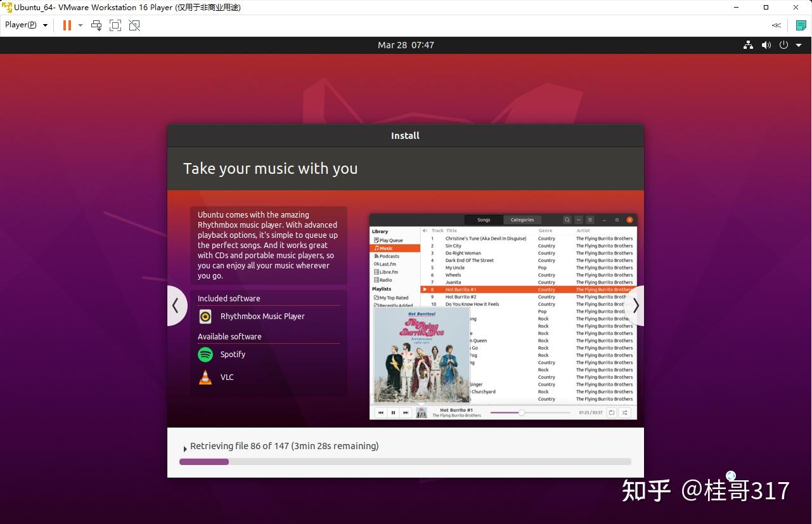The height and width of the screenshot is (524, 812).
Task: Click the Rhythmbox Music Player icon
Action: coord(205,317)
